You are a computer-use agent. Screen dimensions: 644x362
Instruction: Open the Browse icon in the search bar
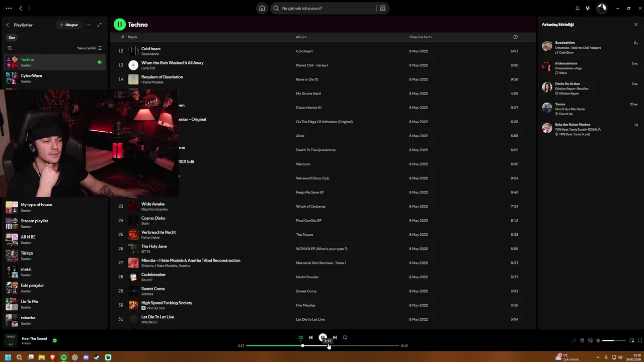(382, 8)
